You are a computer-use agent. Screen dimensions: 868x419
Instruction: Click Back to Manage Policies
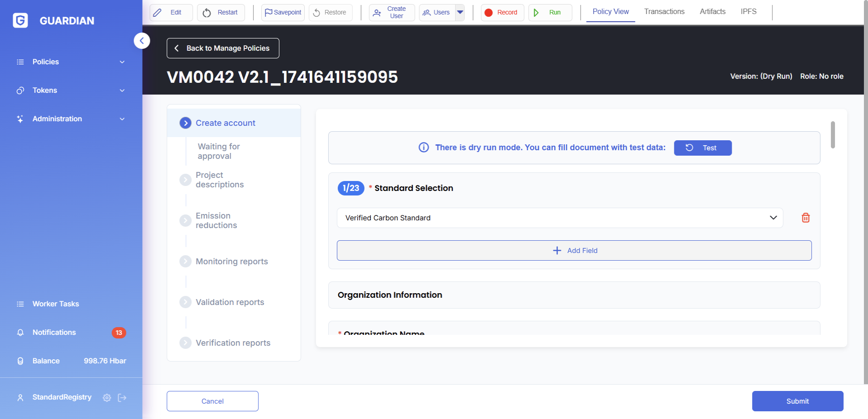coord(223,48)
